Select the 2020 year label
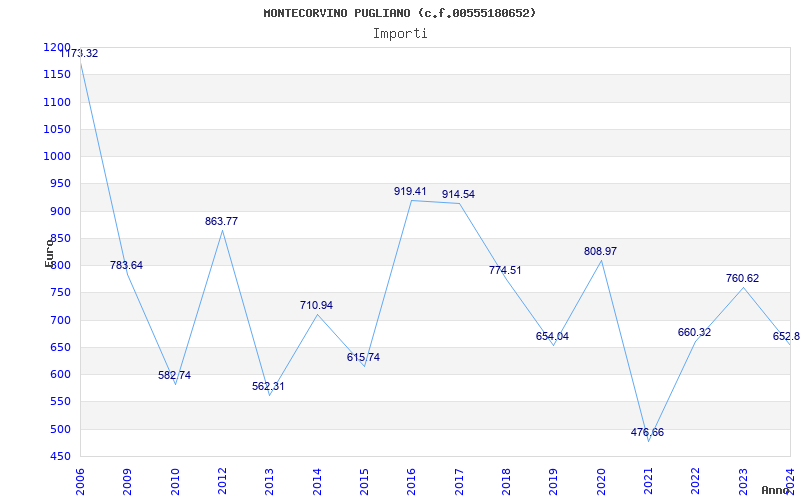 tap(601, 481)
